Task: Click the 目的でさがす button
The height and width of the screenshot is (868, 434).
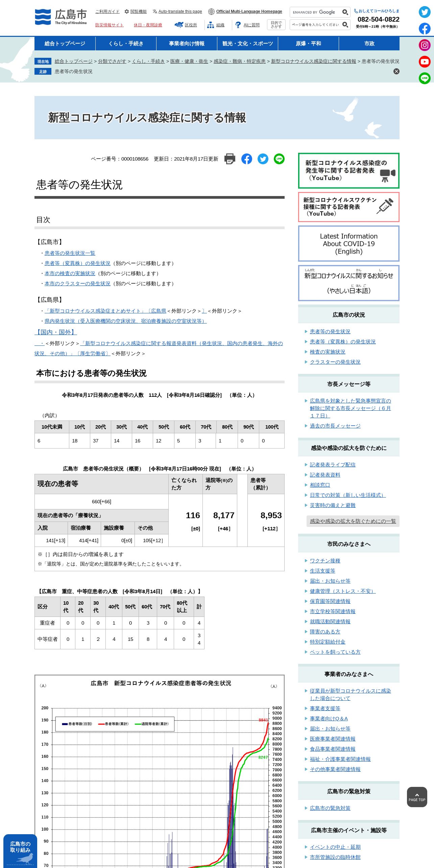Action: [276, 25]
